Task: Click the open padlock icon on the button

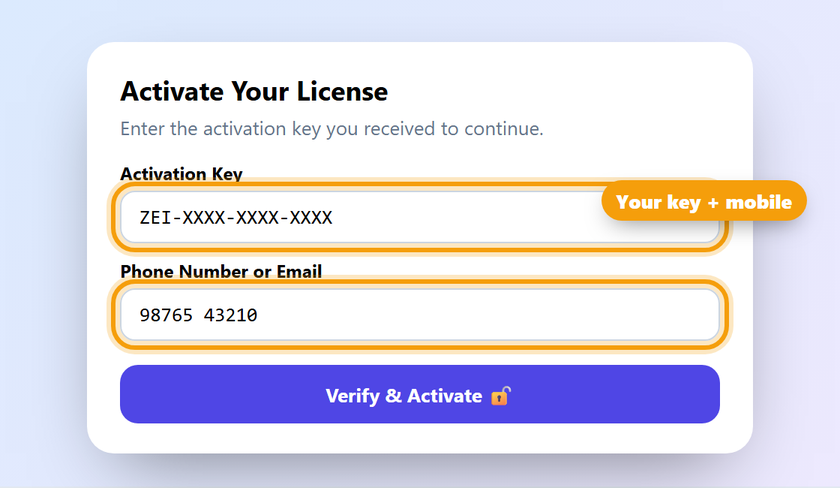Action: (500, 396)
